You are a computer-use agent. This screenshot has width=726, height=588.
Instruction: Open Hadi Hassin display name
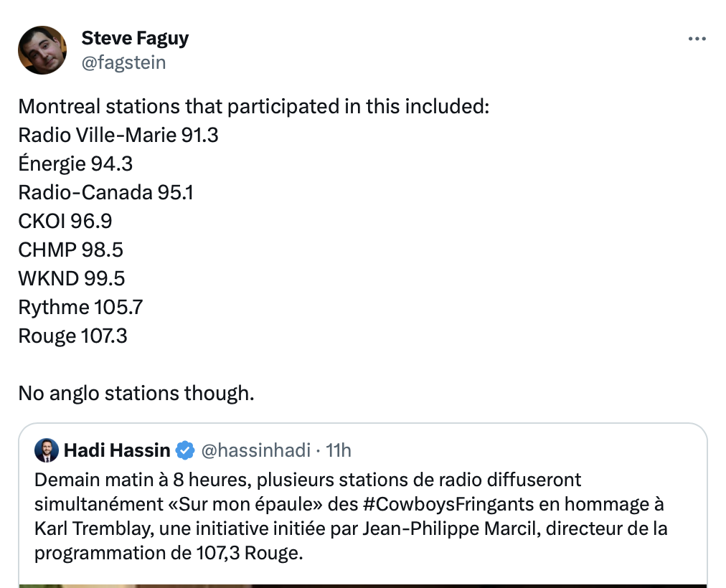pos(117,450)
